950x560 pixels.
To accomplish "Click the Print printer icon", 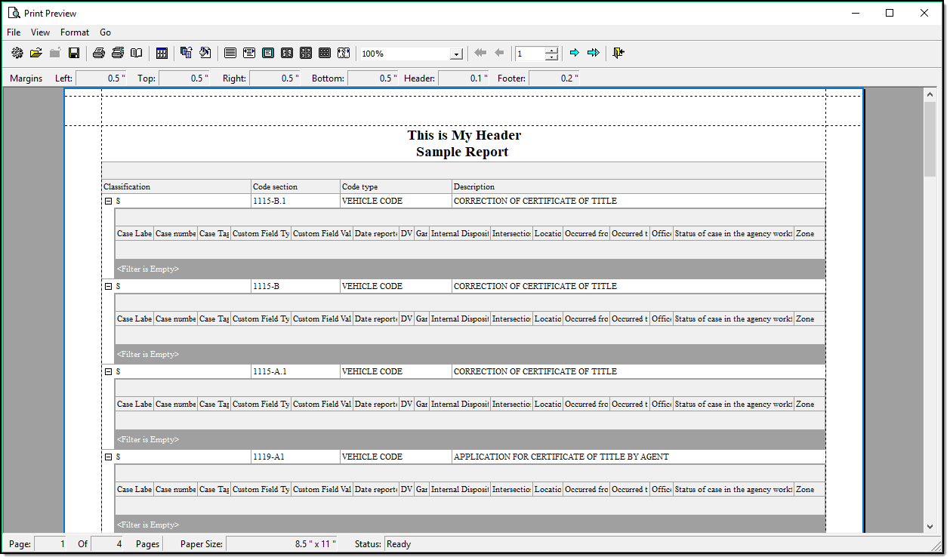I will [x=98, y=53].
